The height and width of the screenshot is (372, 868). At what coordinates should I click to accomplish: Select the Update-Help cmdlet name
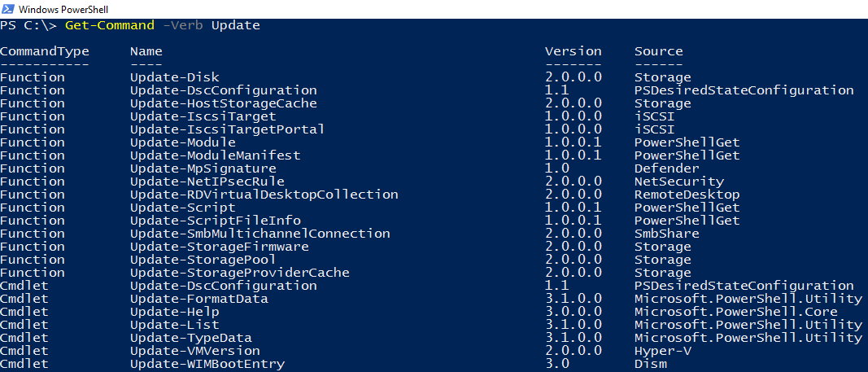174,312
